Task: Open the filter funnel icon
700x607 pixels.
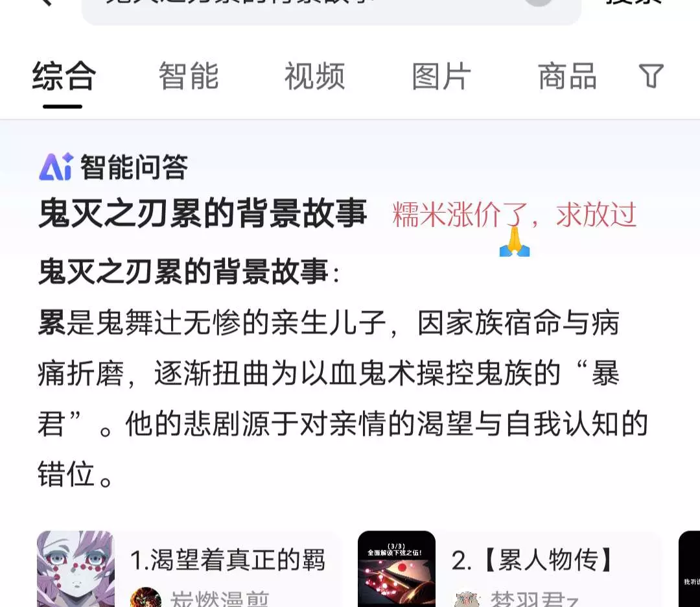Action: tap(651, 76)
